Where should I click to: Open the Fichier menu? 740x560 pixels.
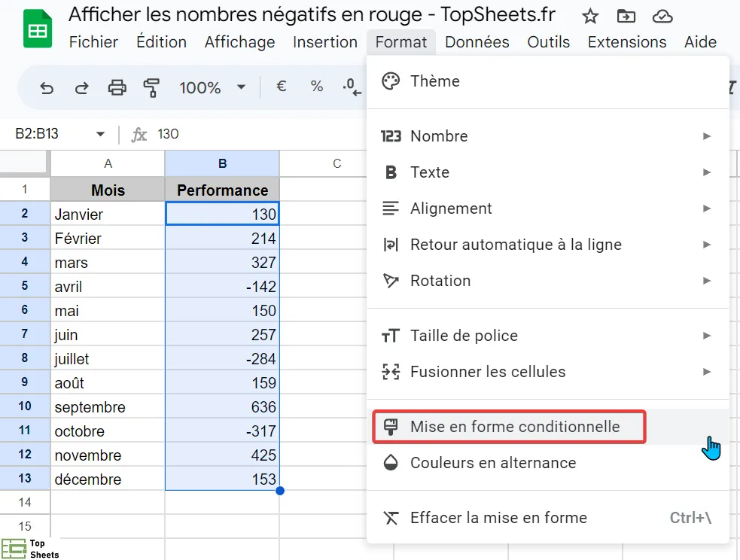pos(93,42)
